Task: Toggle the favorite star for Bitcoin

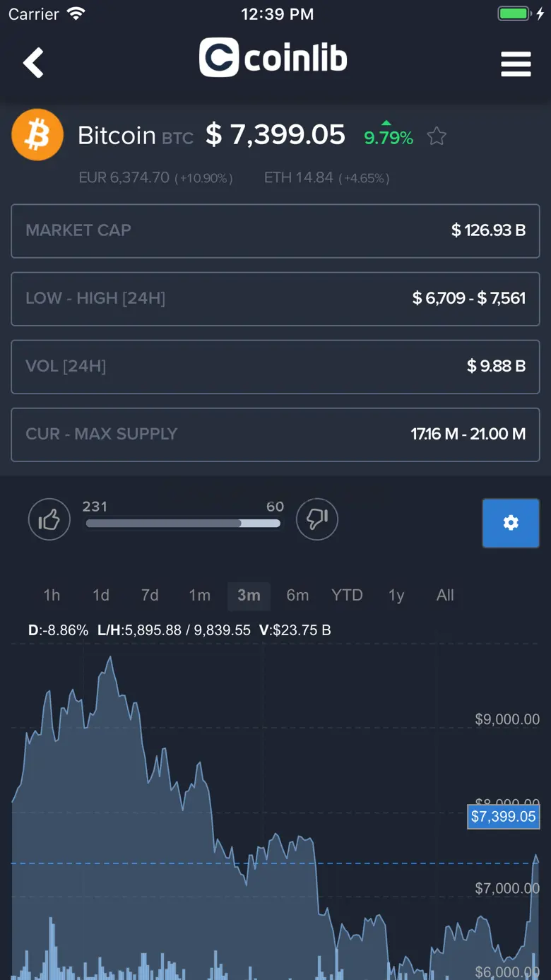Action: coord(437,136)
